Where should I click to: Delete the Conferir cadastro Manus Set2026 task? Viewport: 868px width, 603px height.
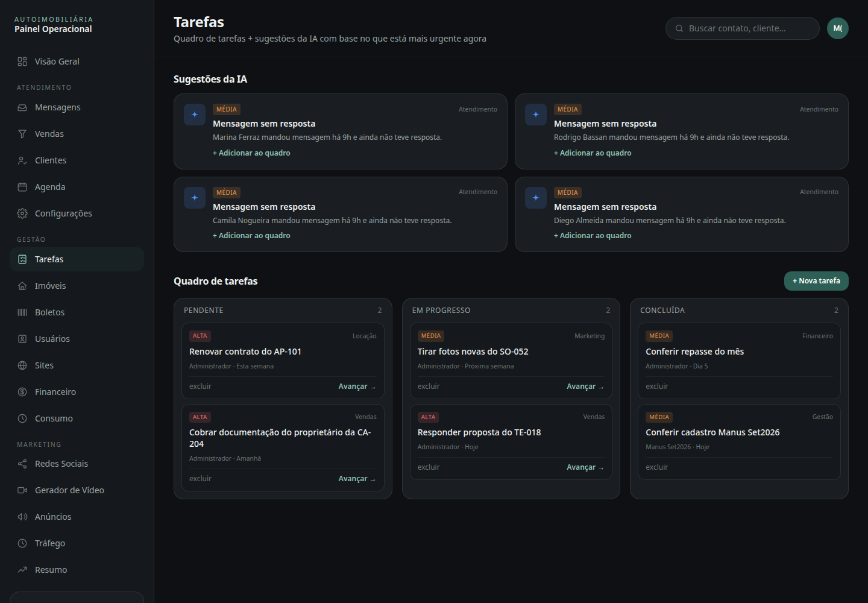pos(656,467)
